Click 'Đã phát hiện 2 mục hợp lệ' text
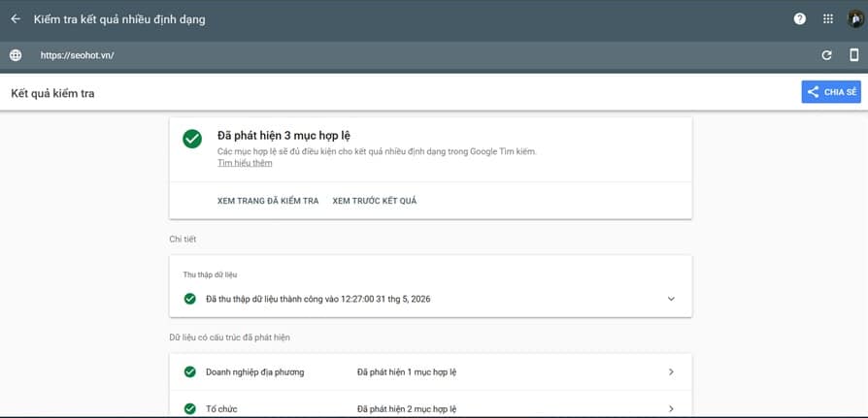Screen dimensions: 868x418 (407, 409)
